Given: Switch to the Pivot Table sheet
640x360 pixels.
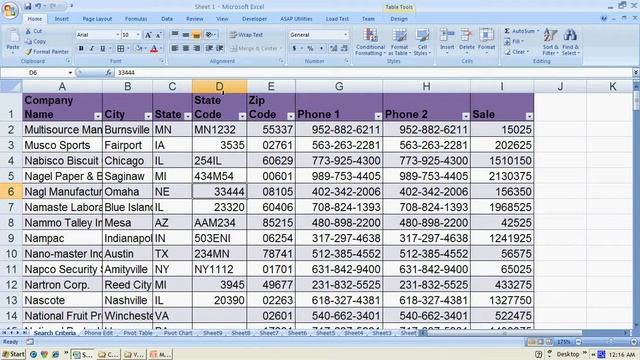Looking at the screenshot, I should [x=138, y=333].
